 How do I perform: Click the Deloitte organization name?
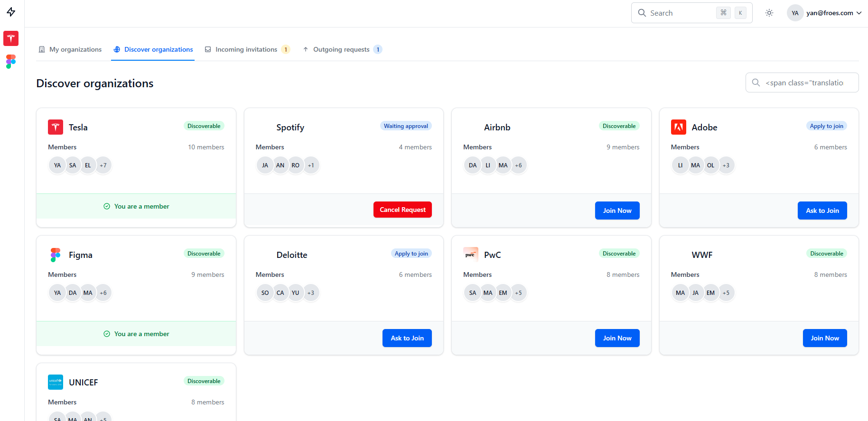click(292, 255)
